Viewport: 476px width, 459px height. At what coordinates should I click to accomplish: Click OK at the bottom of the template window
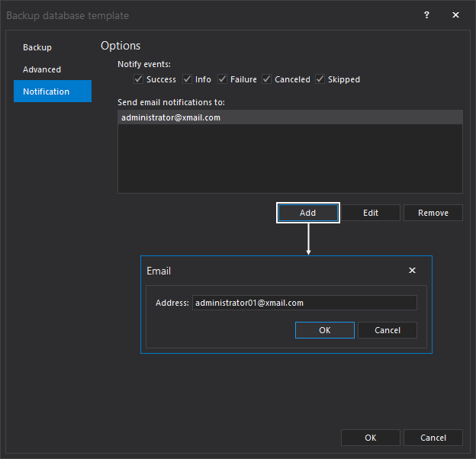[371, 438]
